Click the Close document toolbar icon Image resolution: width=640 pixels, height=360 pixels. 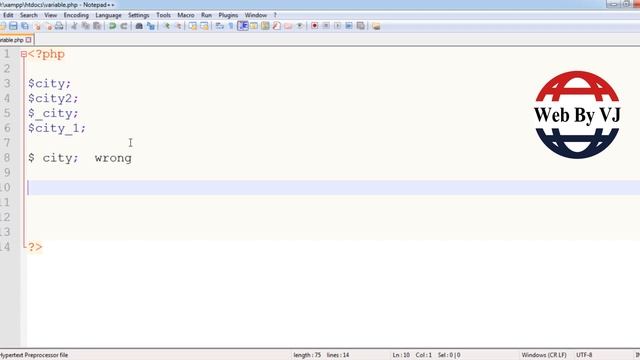[37, 26]
